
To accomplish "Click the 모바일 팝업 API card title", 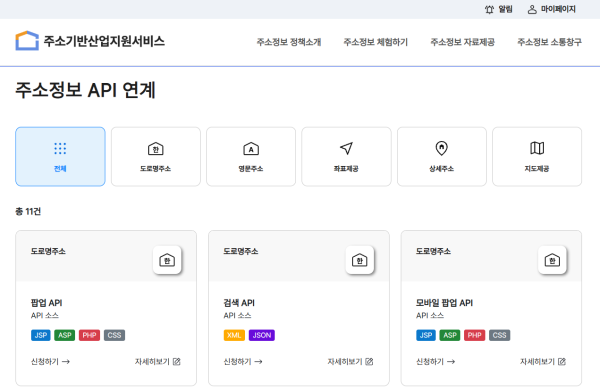I will click(x=444, y=303).
